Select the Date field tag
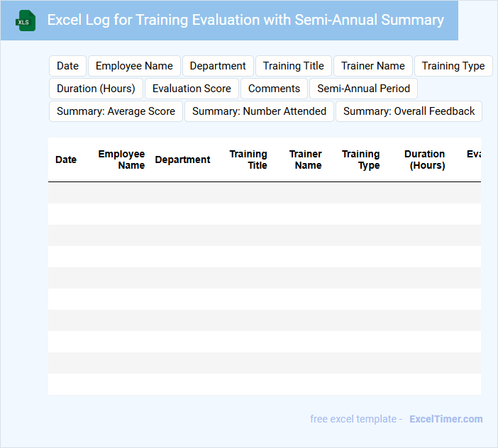 point(67,66)
